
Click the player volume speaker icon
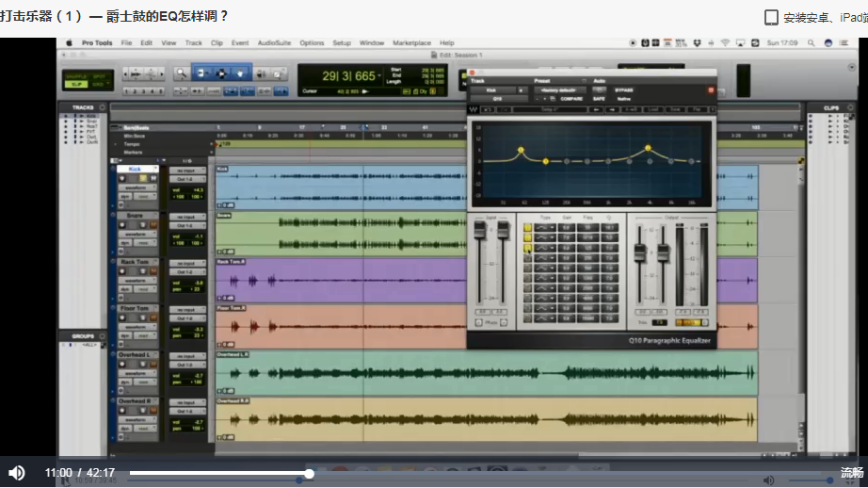(17, 473)
